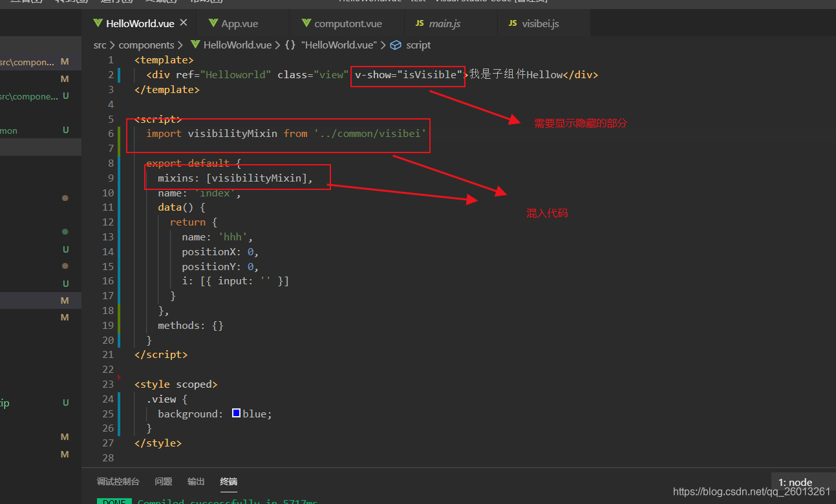836x504 pixels.
Task: Open the main.js editor tab
Action: click(445, 23)
